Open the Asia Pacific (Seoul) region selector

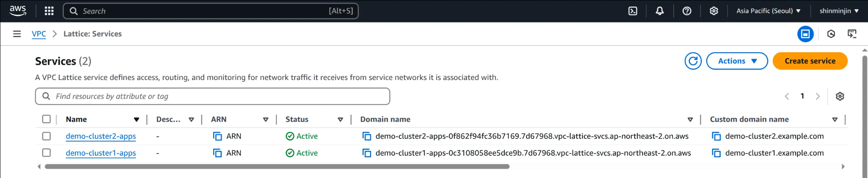point(768,11)
